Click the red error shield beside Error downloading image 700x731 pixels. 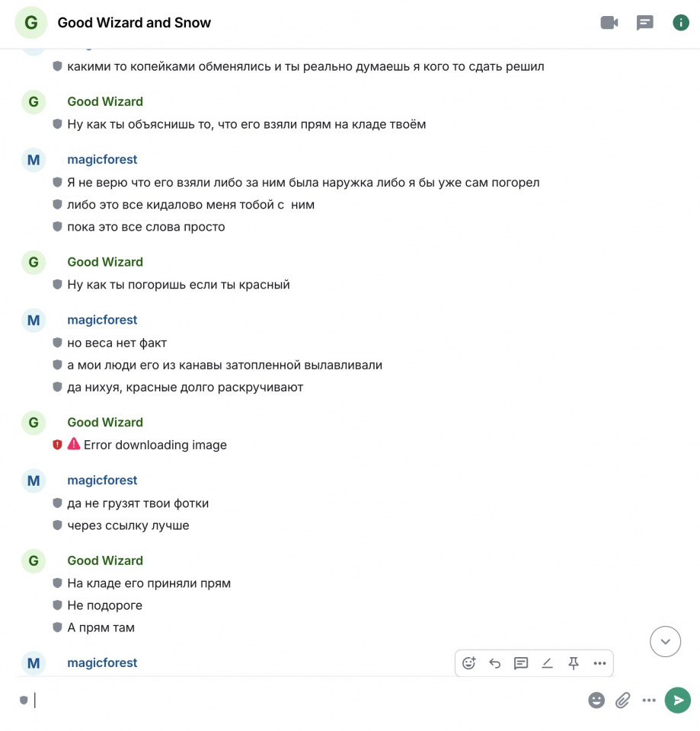coord(57,445)
